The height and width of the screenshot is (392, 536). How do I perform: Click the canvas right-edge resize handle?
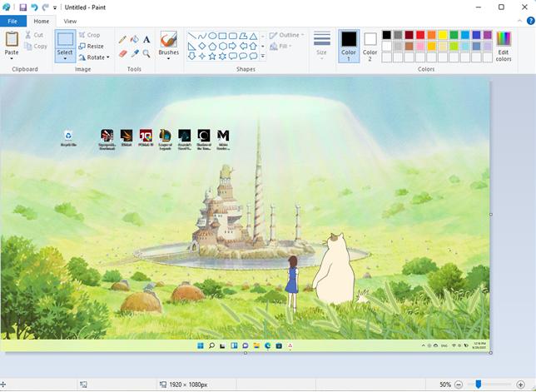491,214
